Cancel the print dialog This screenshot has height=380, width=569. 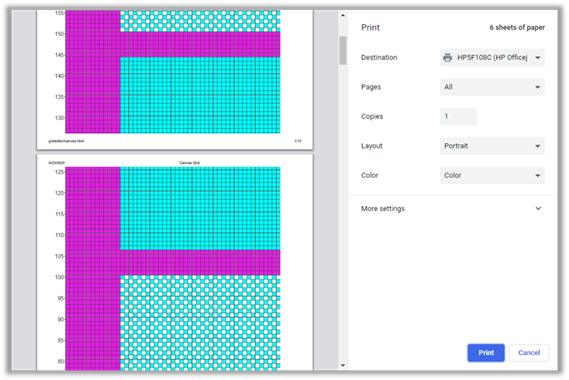529,353
